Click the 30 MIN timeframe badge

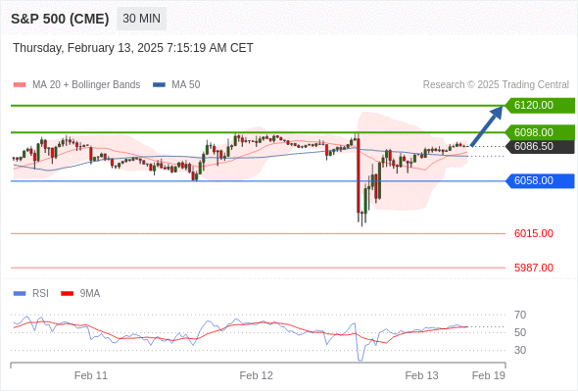[141, 19]
